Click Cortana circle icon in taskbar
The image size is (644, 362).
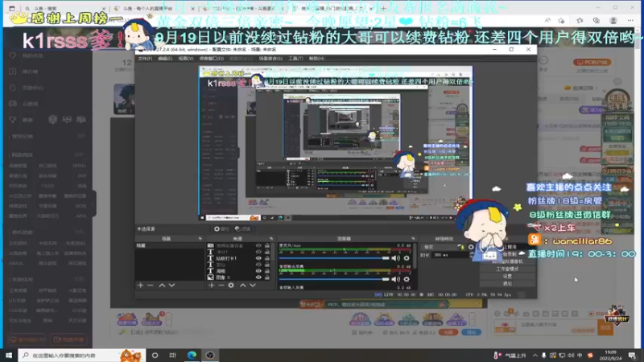pos(155,355)
